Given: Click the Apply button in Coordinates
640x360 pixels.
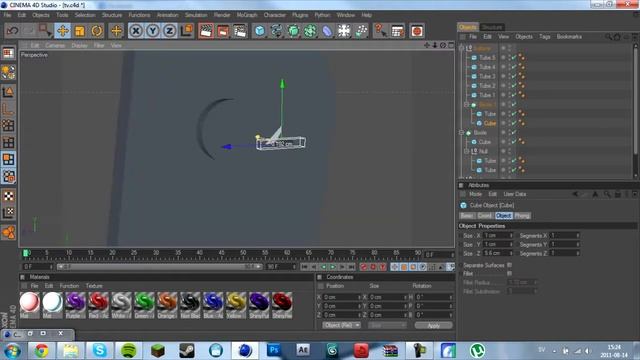Looking at the screenshot, I should coord(433,326).
